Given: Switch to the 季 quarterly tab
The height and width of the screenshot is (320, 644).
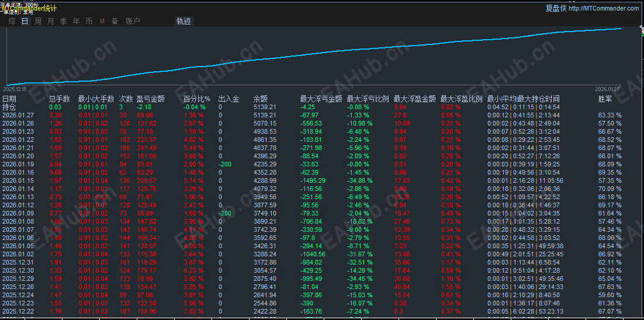Looking at the screenshot, I should tap(63, 22).
